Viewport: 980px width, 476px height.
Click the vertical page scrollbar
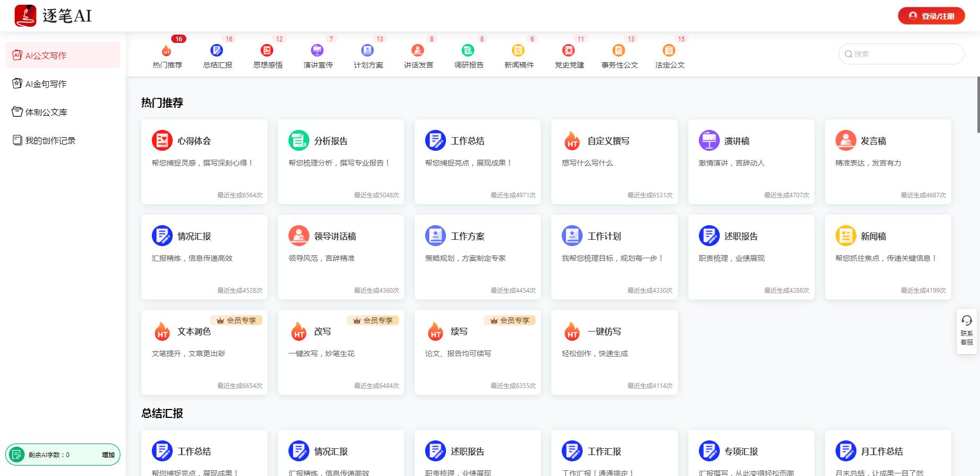(978, 105)
